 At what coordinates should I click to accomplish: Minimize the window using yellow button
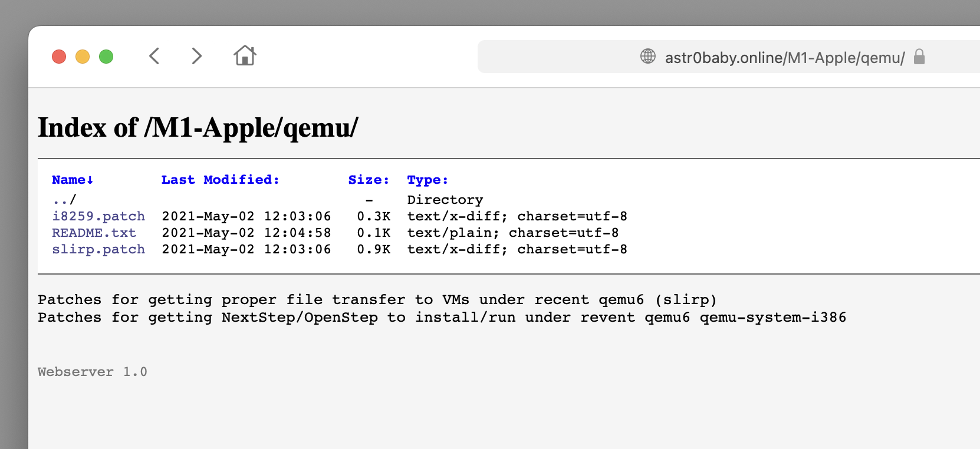[x=83, y=57]
